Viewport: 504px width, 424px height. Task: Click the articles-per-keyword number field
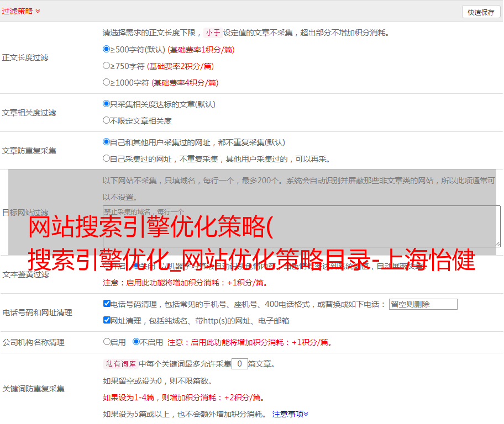[x=239, y=364]
